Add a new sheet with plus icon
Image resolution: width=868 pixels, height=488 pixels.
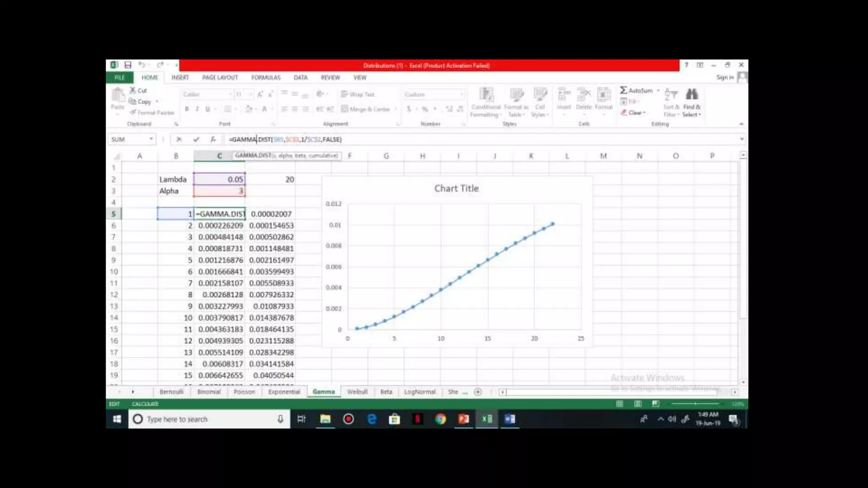(478, 392)
